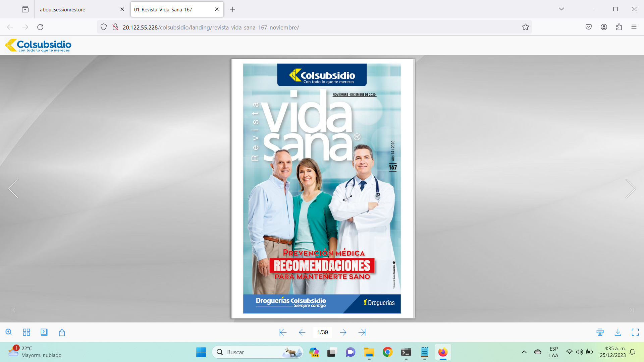The height and width of the screenshot is (362, 644).
Task: Flip back with the large left chevron
Action: click(13, 189)
